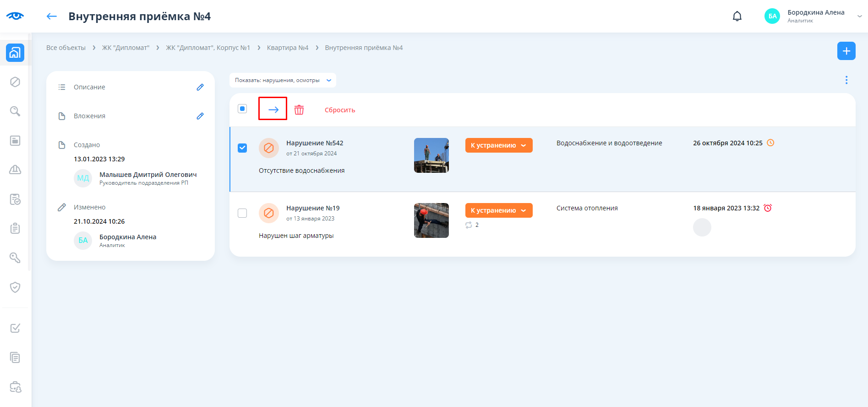Toggle the select-all checkbox in toolbar
The height and width of the screenshot is (407, 868).
(x=242, y=109)
